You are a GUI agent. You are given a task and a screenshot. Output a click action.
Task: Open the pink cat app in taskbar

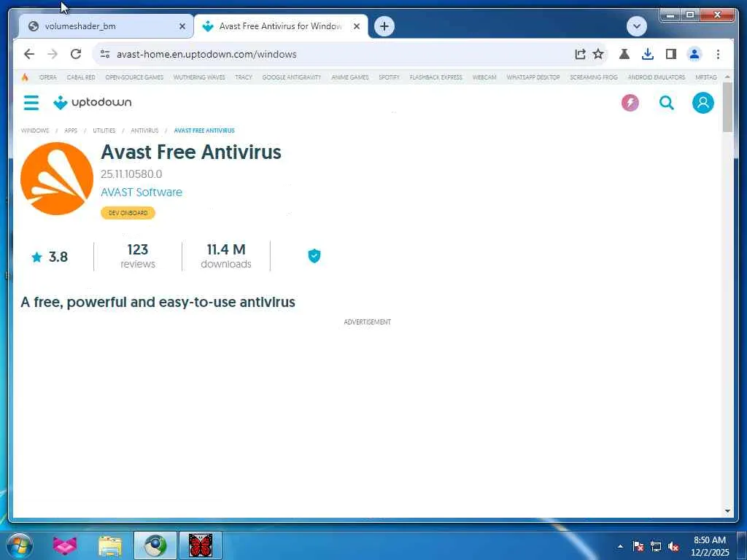(x=65, y=545)
